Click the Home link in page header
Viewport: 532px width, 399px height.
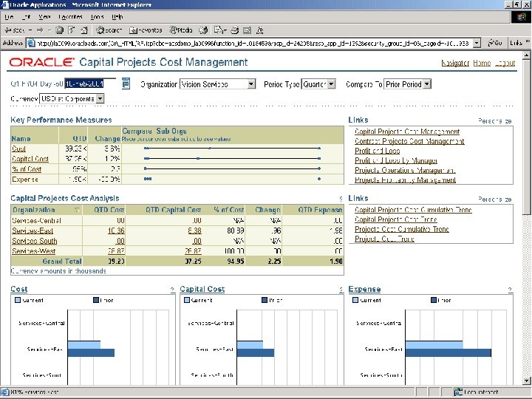tap(482, 63)
